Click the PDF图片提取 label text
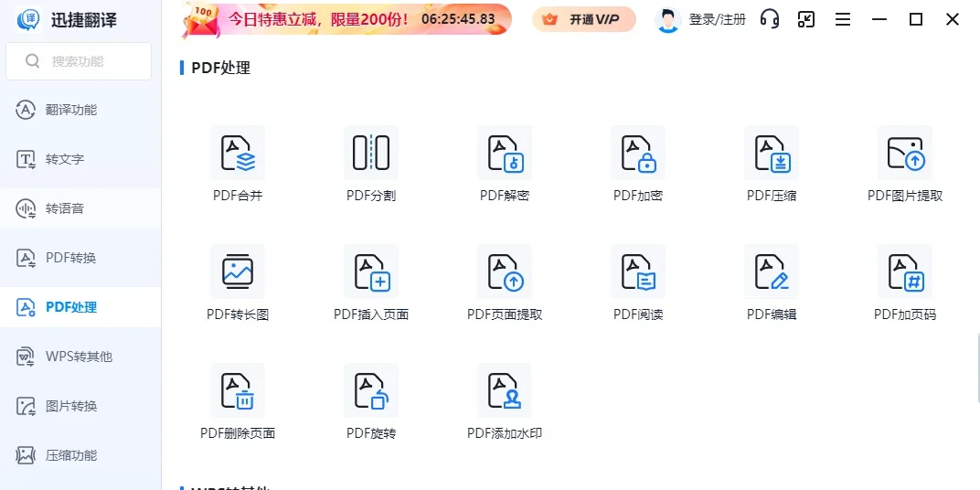The width and height of the screenshot is (980, 490). [x=905, y=196]
